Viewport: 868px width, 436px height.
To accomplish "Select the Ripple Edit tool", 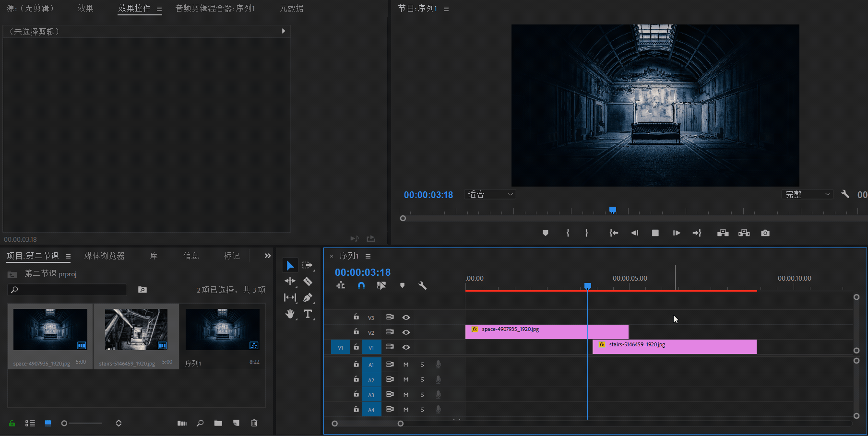I will point(290,282).
